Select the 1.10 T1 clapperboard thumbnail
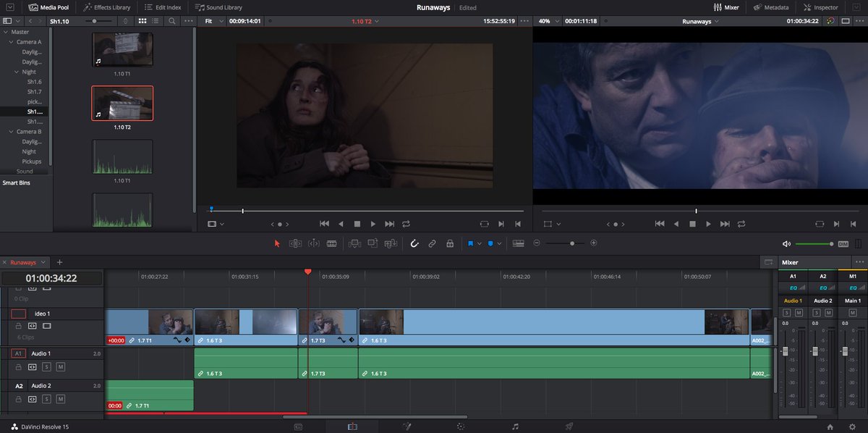 122,49
